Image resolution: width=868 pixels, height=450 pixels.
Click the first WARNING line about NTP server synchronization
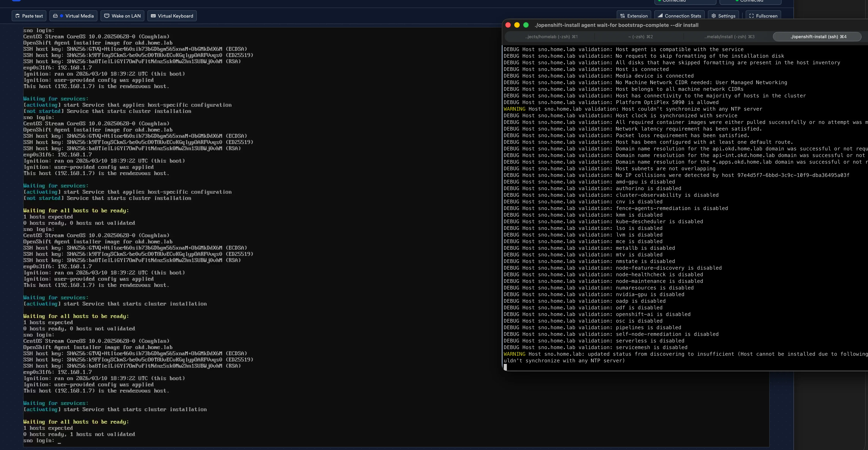pos(633,109)
